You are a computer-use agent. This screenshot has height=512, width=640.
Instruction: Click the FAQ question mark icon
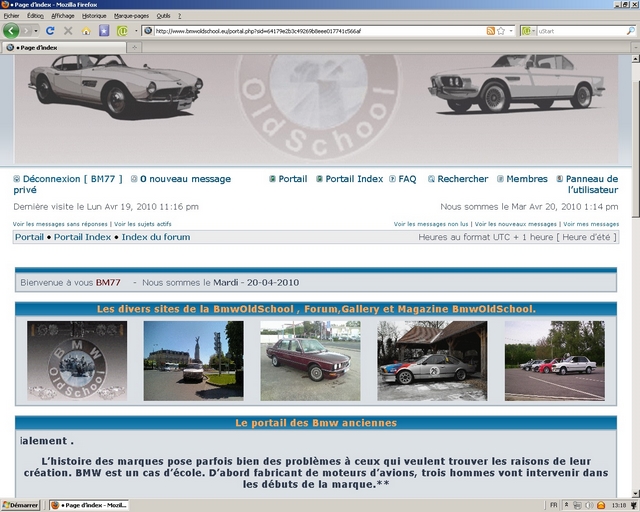(392, 179)
